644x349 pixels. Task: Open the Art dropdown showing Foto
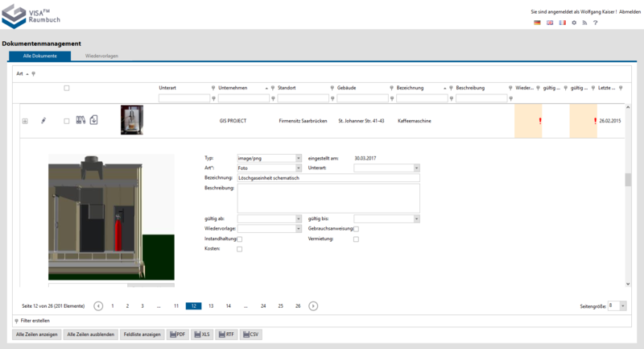click(x=299, y=168)
